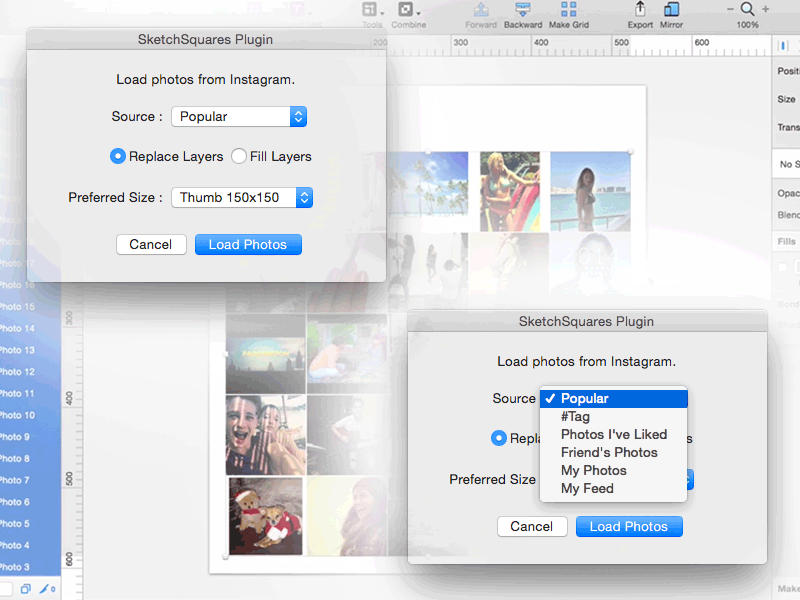Select the Replace radio in the lower dialog

click(498, 438)
